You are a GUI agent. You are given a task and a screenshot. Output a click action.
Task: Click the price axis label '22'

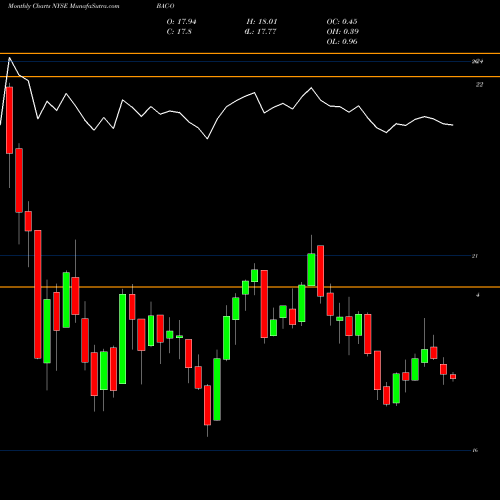(x=479, y=85)
